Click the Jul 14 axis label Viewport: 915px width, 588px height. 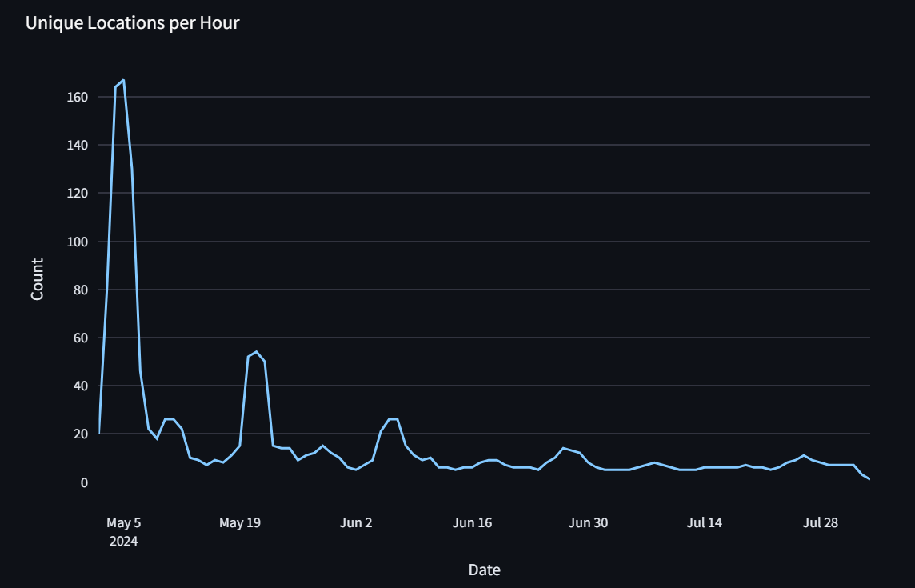click(x=704, y=522)
